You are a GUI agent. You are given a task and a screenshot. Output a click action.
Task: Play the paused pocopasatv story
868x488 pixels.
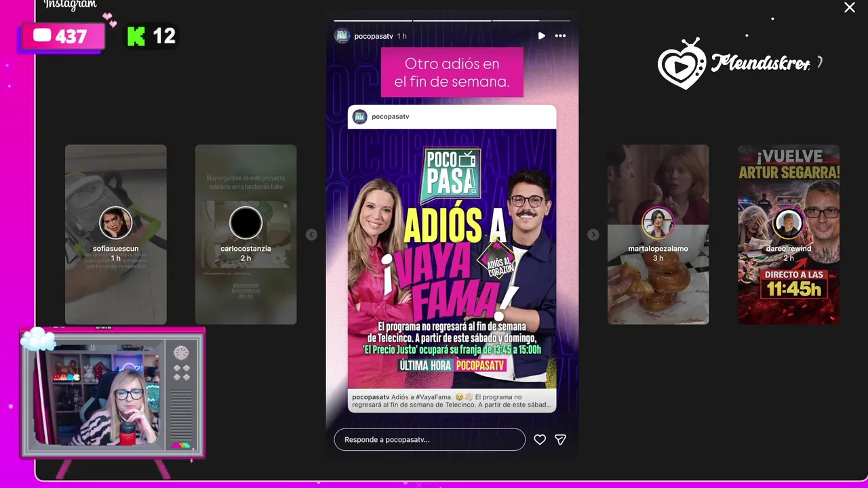541,36
